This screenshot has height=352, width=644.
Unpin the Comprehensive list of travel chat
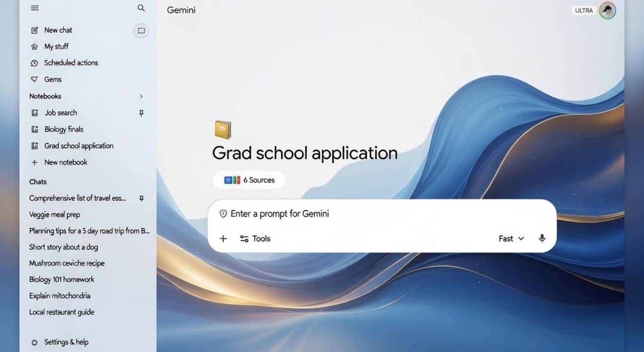[x=141, y=198]
